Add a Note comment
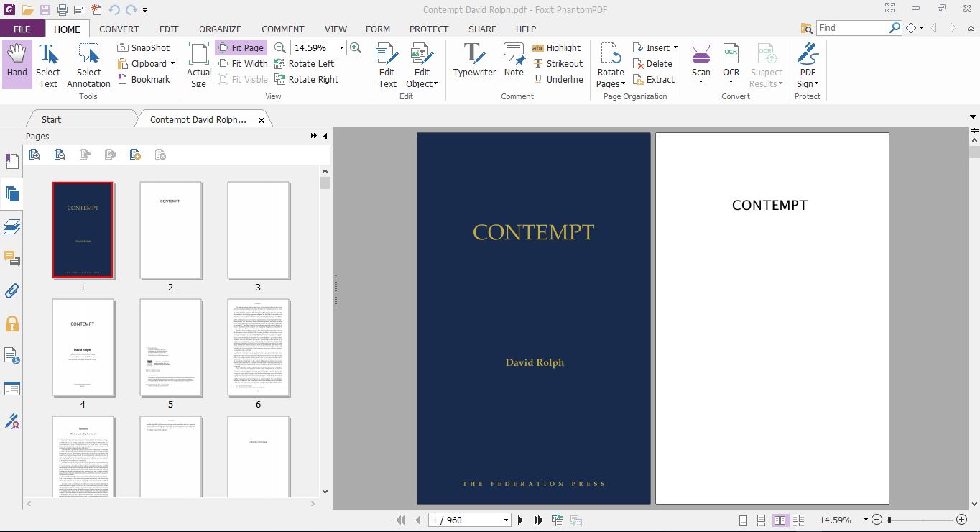 point(514,60)
